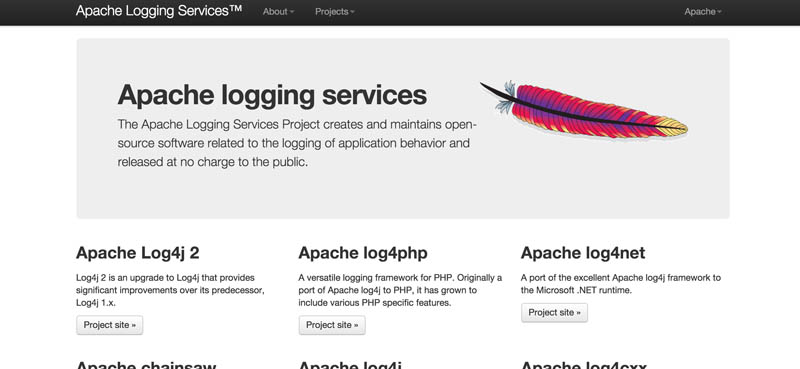This screenshot has height=369, width=800.
Task: Open Project site for Apache log4net
Action: 555,313
